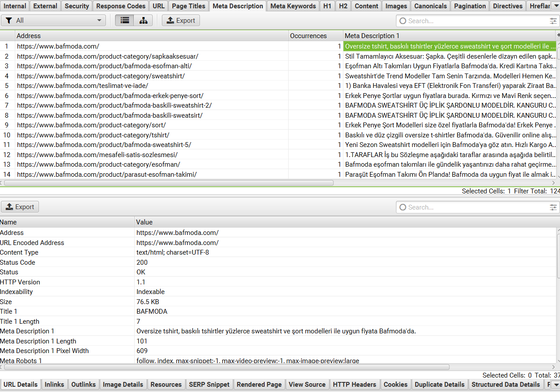Click the Content Type value text/html
The image size is (560, 392).
pyautogui.click(x=173, y=252)
